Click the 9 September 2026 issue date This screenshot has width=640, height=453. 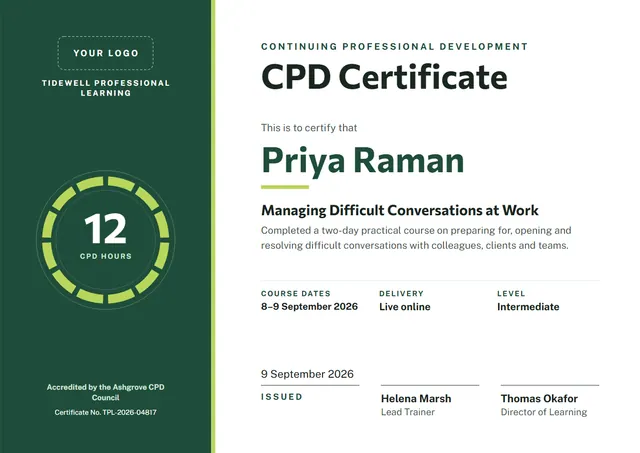click(x=307, y=374)
